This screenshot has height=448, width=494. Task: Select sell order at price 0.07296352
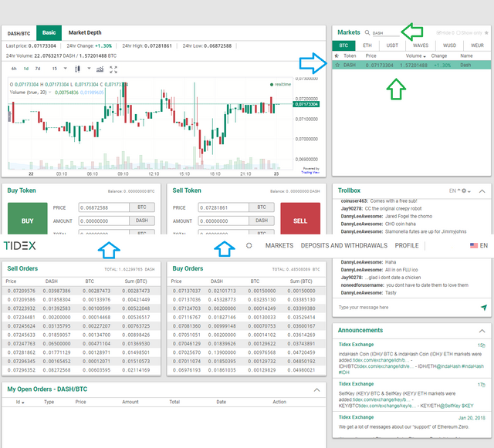(81, 370)
